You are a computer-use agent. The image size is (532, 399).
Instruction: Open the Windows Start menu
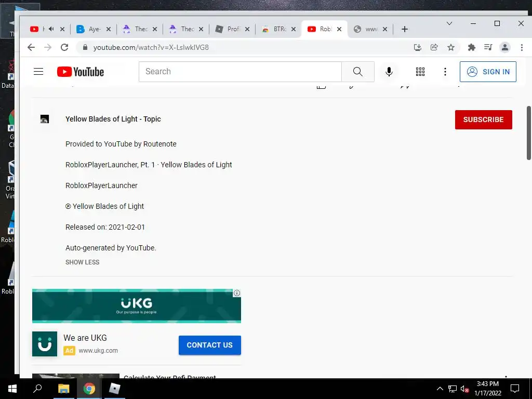tap(12, 389)
